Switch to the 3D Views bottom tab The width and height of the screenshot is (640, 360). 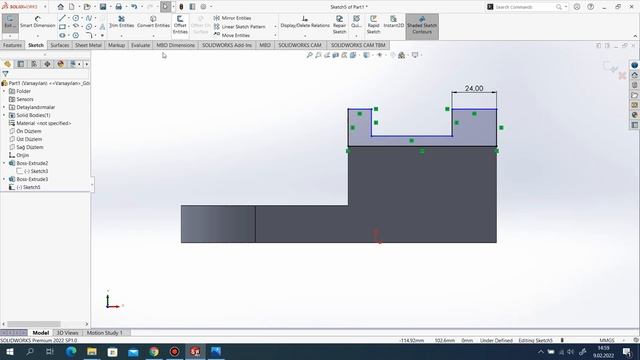[x=67, y=333]
